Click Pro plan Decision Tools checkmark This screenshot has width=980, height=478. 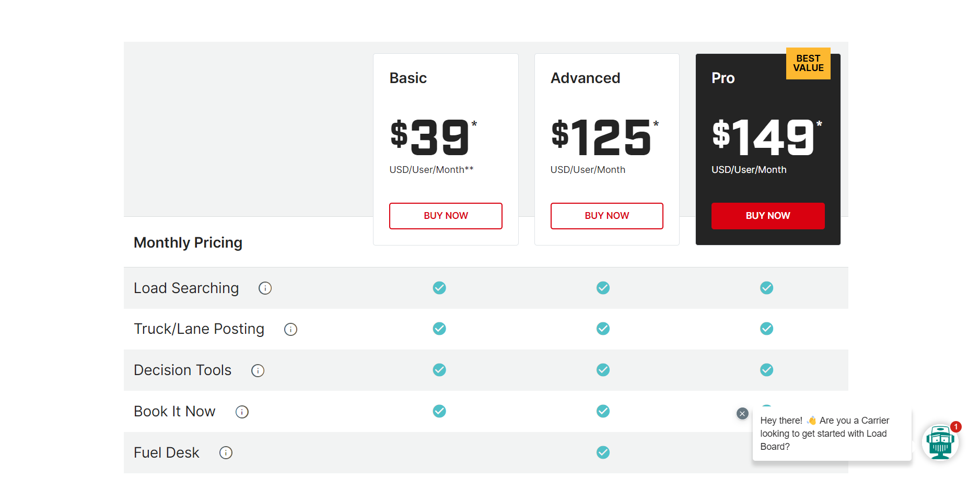pos(766,370)
